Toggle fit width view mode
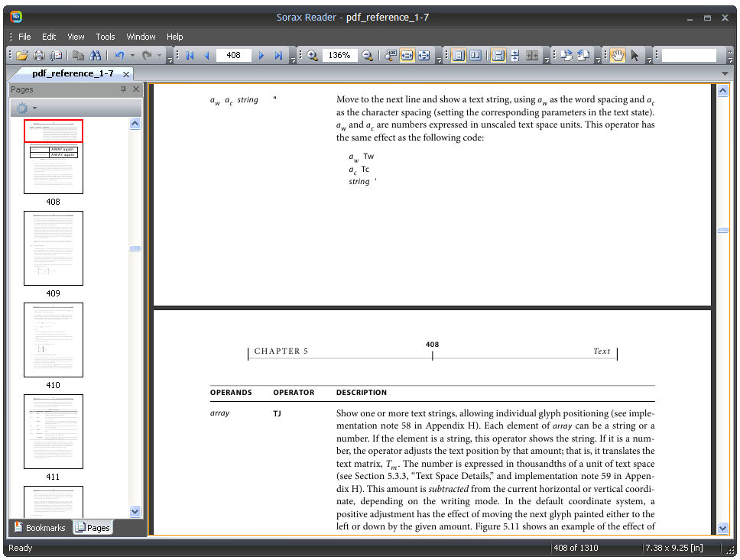The width and height of the screenshot is (740, 560). (407, 56)
